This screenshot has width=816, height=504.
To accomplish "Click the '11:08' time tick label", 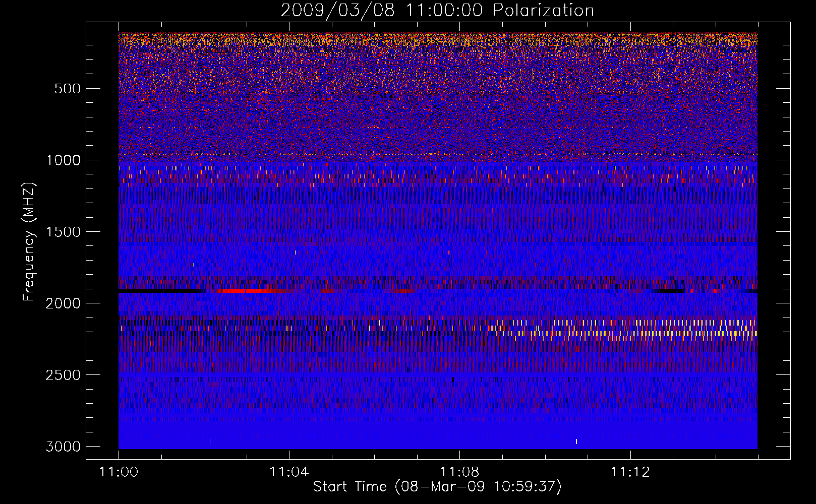I will 459,472.
